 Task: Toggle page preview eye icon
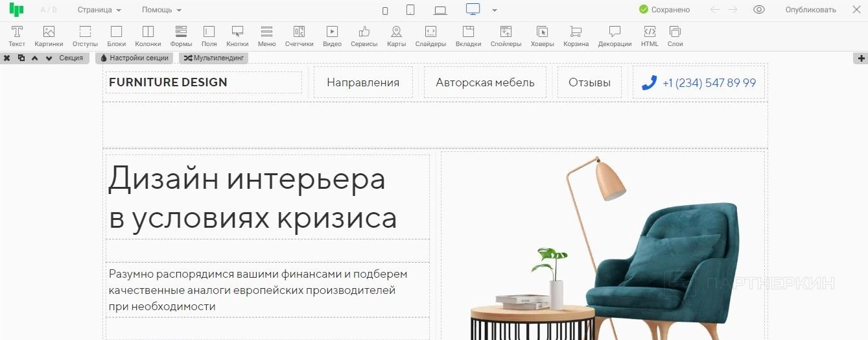click(759, 10)
